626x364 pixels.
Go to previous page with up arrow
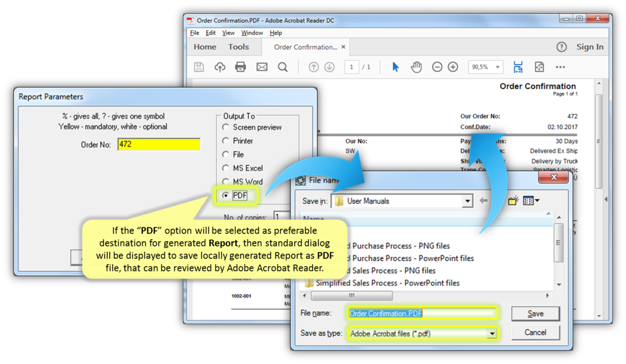(x=314, y=67)
